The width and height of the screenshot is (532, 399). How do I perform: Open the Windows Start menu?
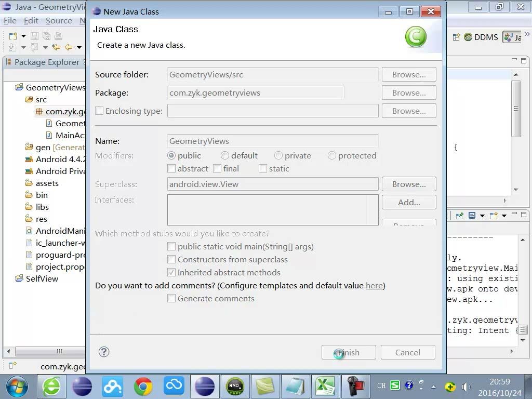click(x=17, y=387)
